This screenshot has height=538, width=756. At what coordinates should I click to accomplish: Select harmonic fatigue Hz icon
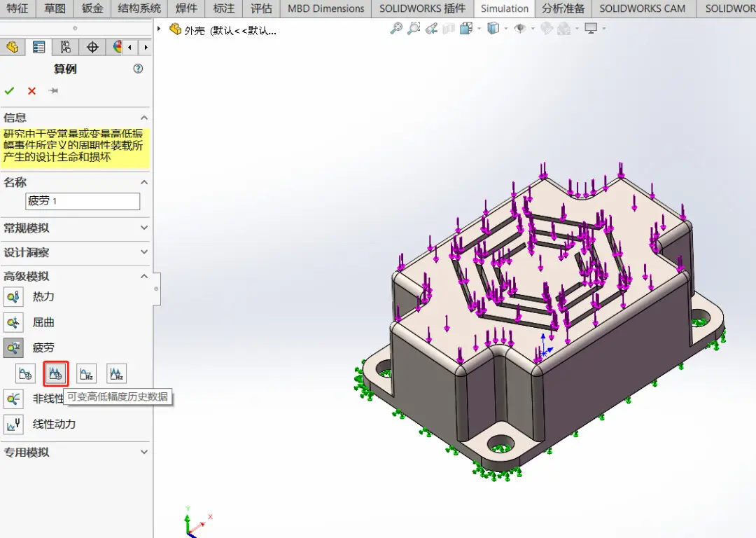86,373
